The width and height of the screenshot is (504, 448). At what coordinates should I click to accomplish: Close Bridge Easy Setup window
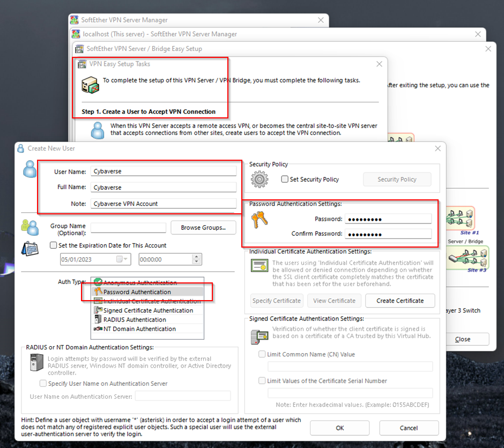[x=488, y=49]
